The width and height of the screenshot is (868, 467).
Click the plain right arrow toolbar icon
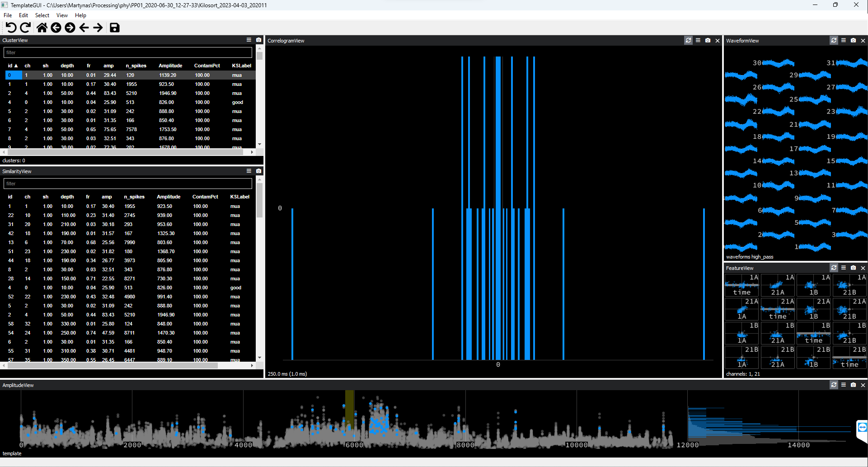[x=98, y=28]
